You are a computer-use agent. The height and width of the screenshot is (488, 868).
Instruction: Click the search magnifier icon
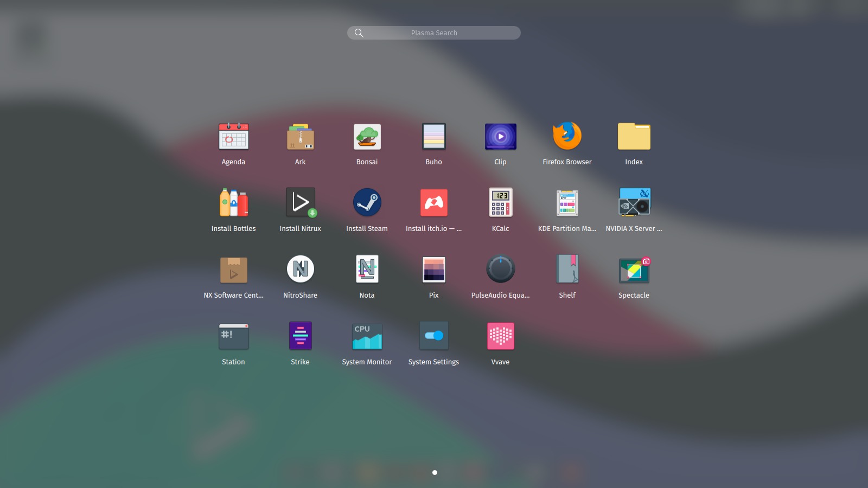(359, 33)
